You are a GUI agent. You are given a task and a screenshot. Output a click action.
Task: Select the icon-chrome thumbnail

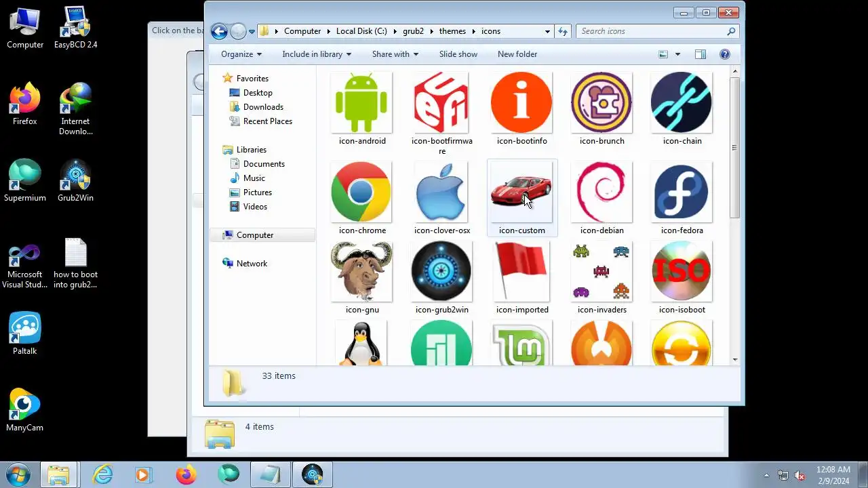click(x=361, y=192)
